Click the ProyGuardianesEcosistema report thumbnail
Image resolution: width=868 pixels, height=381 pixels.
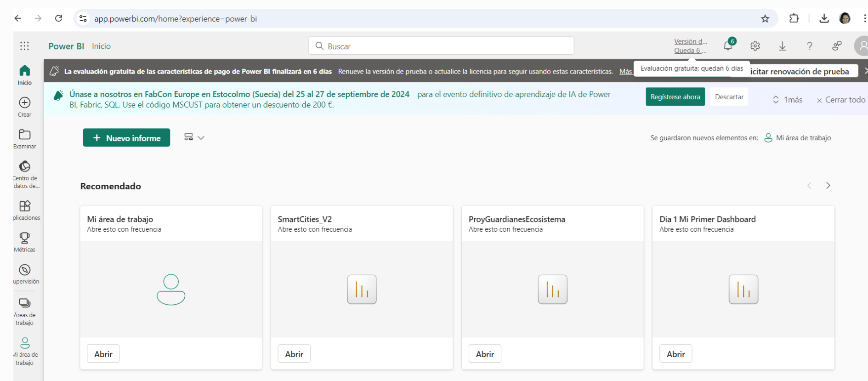[552, 290]
